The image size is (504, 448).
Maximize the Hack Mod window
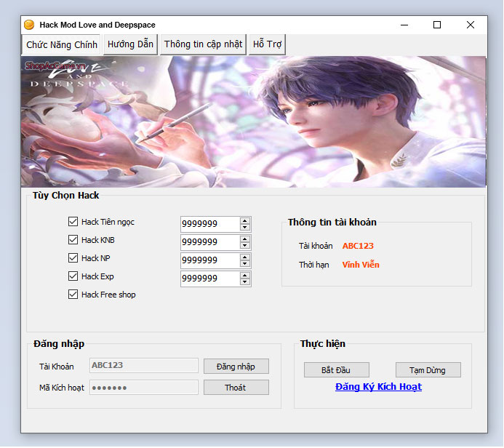click(437, 25)
